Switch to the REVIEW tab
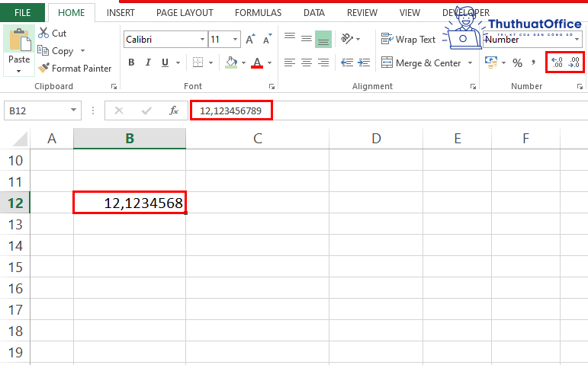588x365 pixels. click(x=361, y=13)
